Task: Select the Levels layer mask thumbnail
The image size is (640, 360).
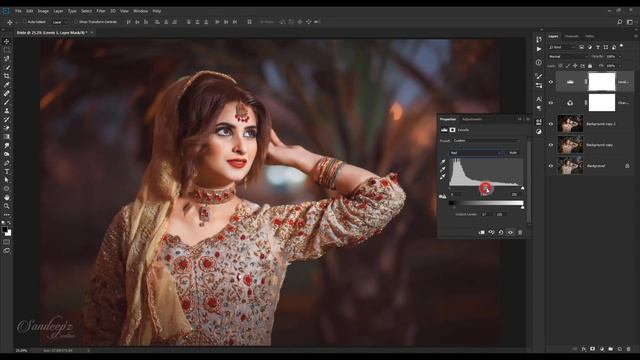Action: pos(602,82)
